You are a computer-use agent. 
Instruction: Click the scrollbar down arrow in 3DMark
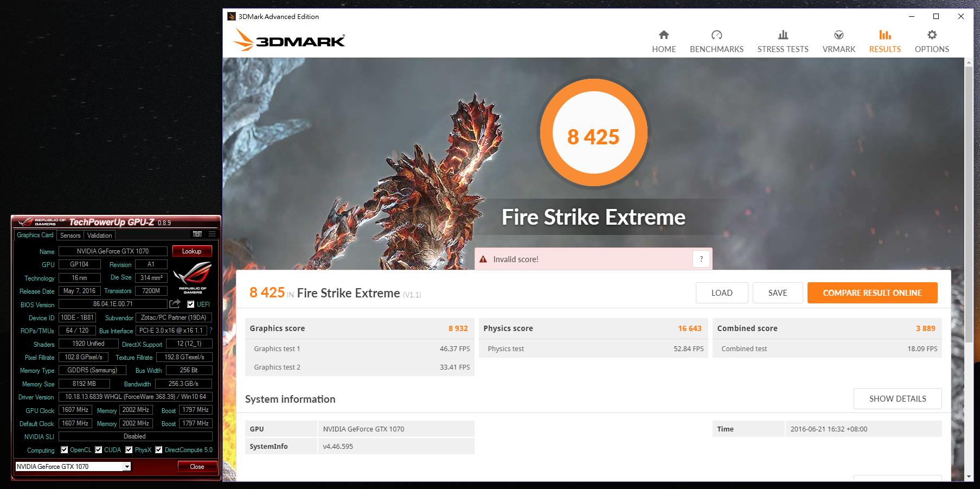[x=969, y=477]
